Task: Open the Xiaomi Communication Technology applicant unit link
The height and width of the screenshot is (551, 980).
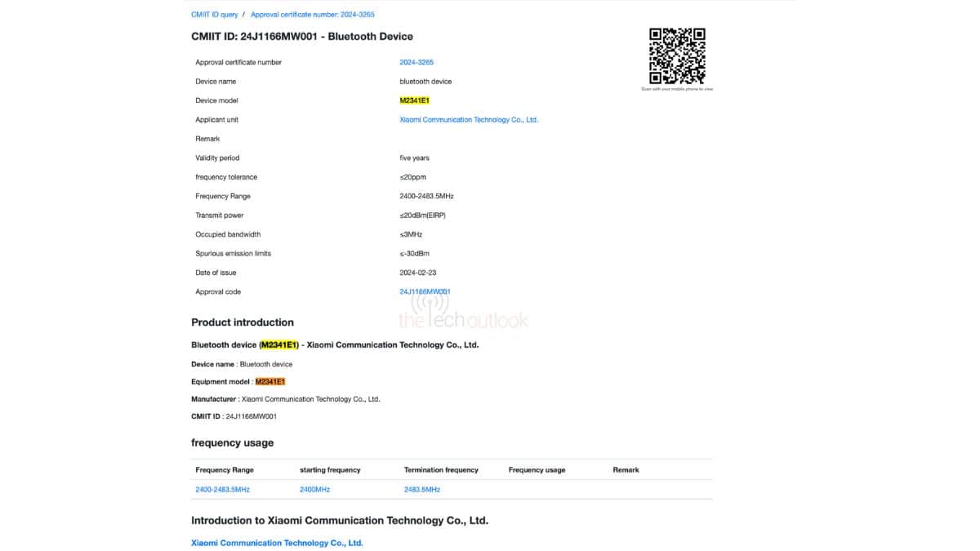Action: pyautogui.click(x=467, y=119)
